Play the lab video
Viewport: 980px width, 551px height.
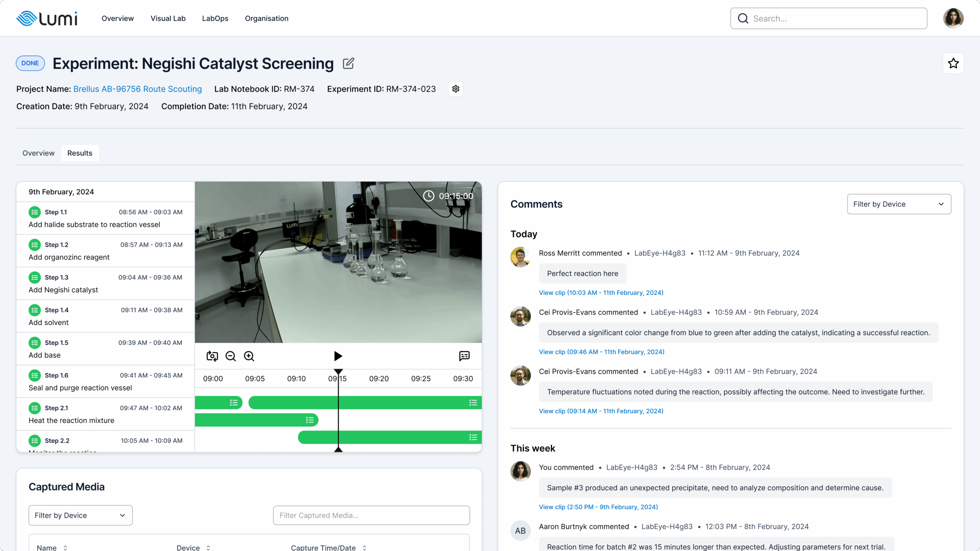(338, 356)
